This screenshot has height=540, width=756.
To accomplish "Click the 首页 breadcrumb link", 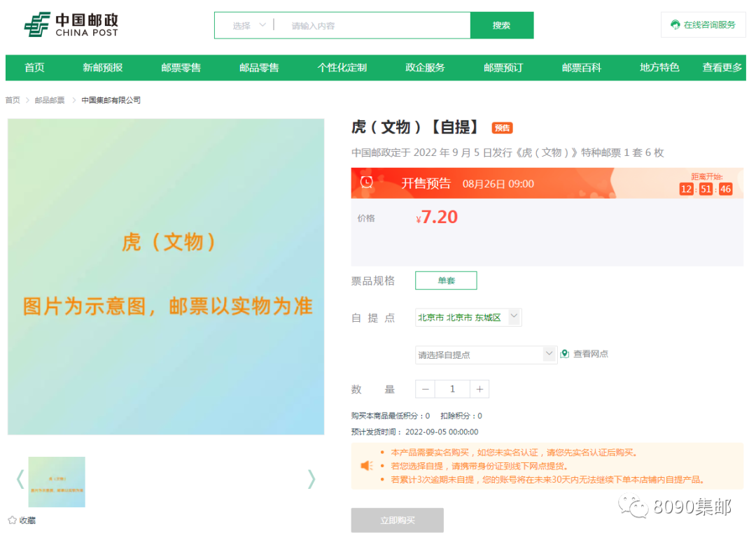I will (x=13, y=100).
